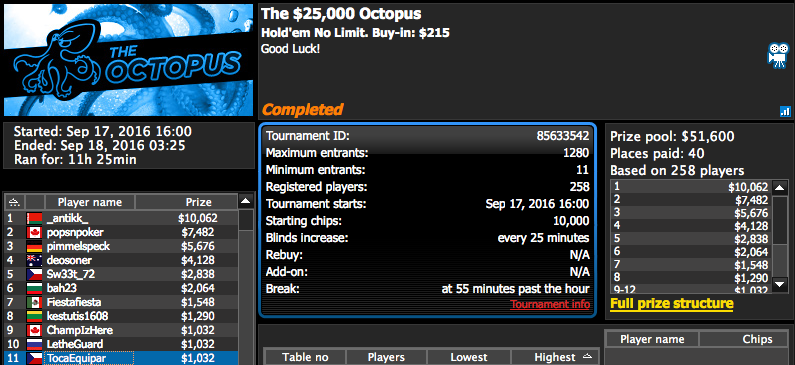
Task: Click the player list scroll up arrow
Action: 246,202
